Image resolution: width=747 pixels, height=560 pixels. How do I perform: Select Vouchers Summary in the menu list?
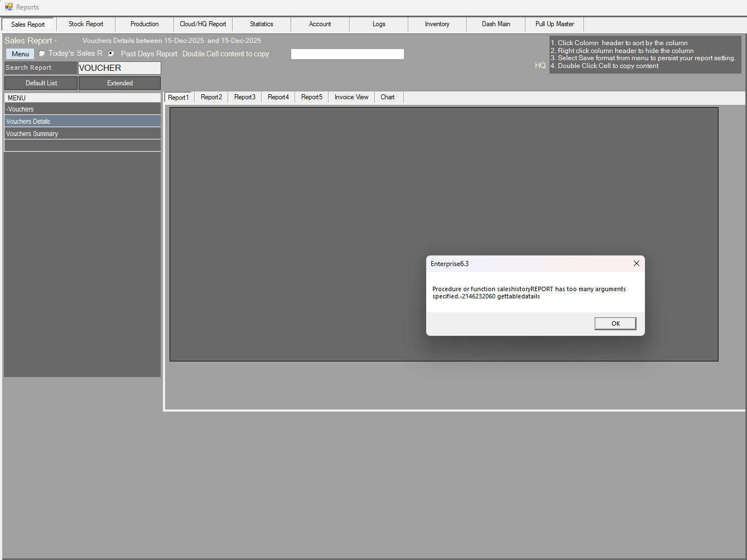point(32,134)
